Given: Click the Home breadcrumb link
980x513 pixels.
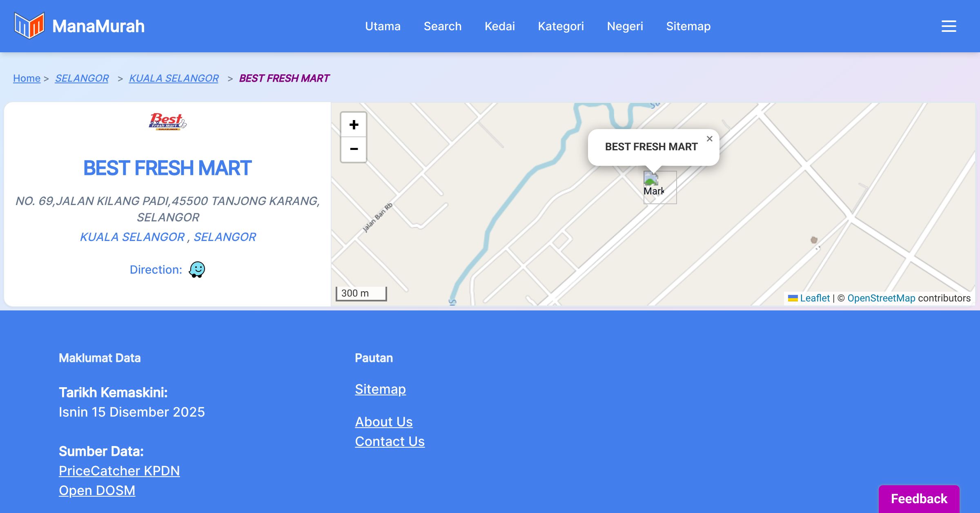Looking at the screenshot, I should tap(27, 78).
